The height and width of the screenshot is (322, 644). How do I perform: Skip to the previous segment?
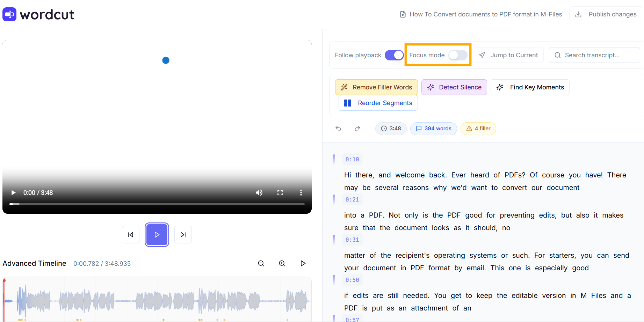click(x=131, y=235)
